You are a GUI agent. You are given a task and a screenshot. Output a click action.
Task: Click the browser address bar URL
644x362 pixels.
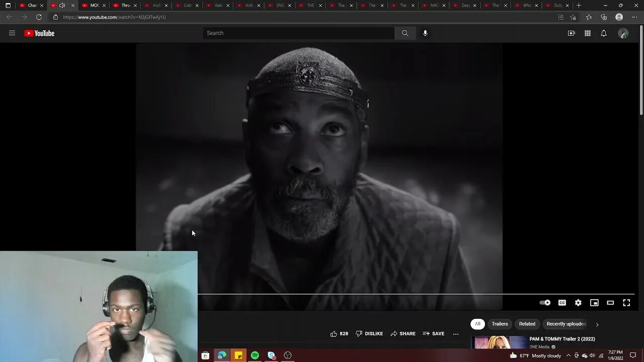[114, 17]
